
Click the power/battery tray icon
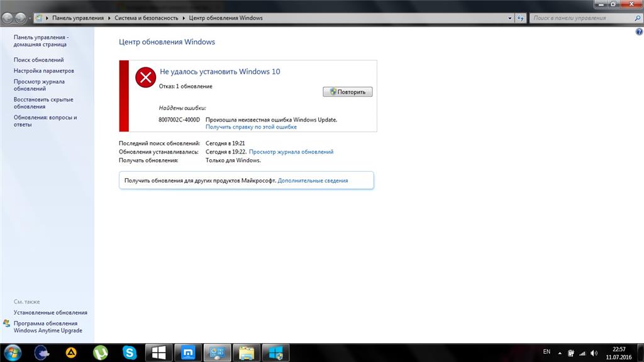(571, 353)
